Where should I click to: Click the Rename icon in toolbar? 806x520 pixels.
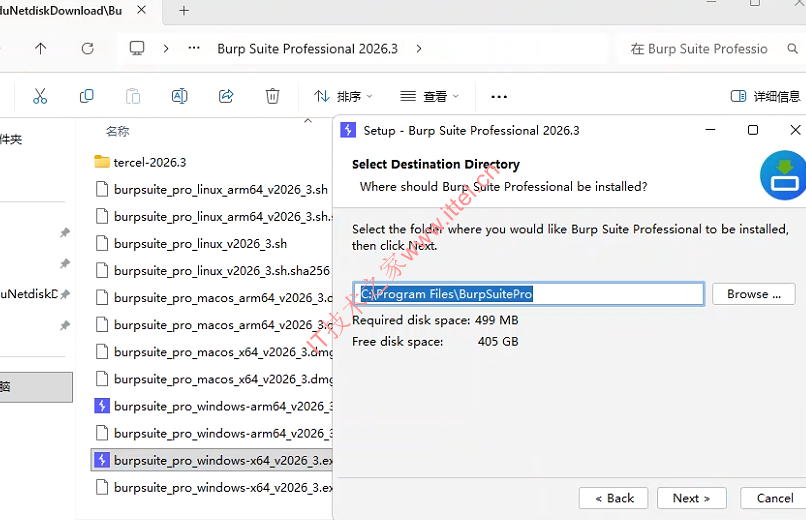pyautogui.click(x=180, y=96)
